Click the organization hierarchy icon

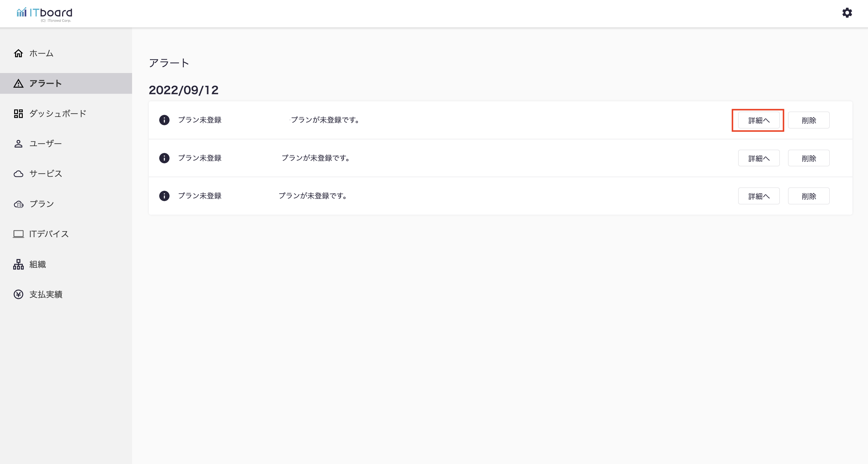[18, 264]
